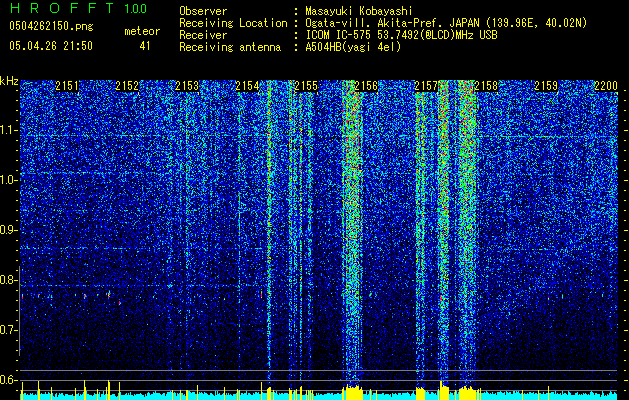Screen dimensions: 629x400
Task: Click the 0.7 frequency axis label
Action: pos(9,330)
